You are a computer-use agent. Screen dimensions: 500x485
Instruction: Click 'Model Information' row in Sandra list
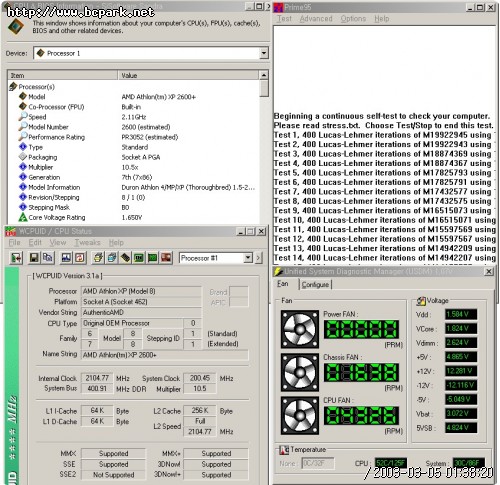(x=133, y=187)
